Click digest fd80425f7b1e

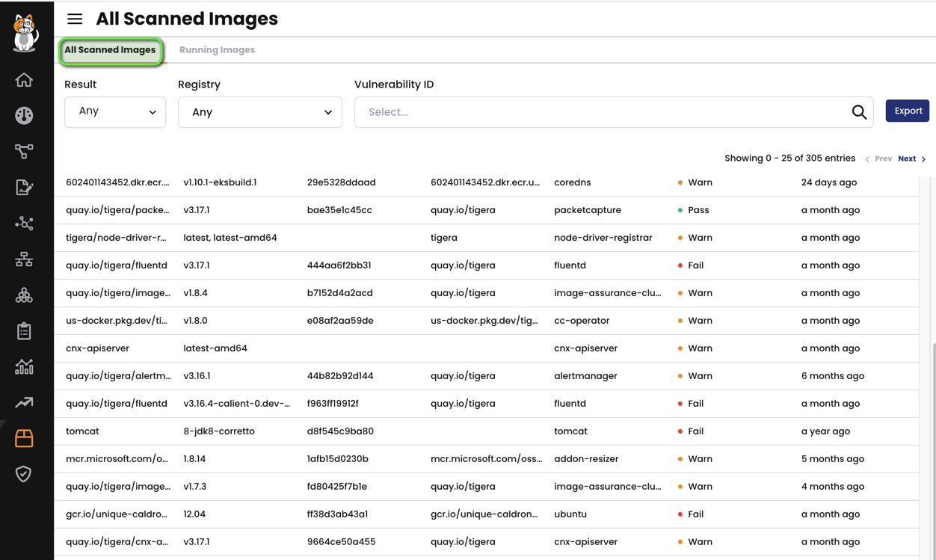[x=336, y=487]
